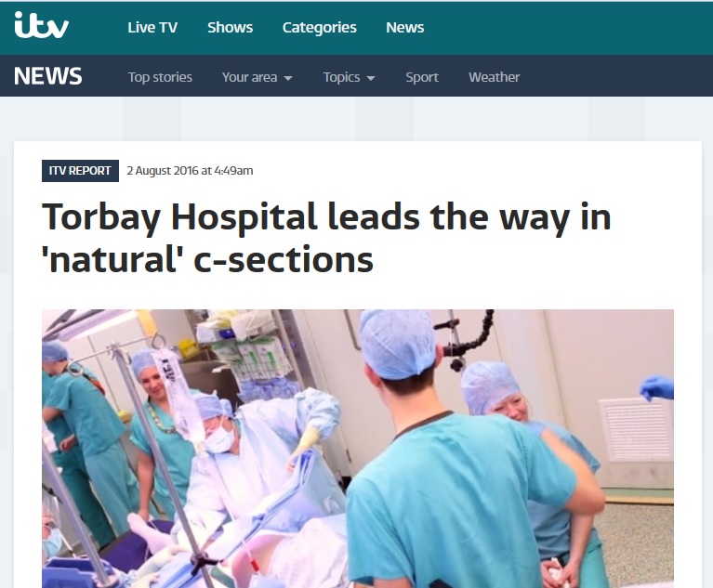713x588 pixels.
Task: Click the ITV logo
Action: coord(42,25)
